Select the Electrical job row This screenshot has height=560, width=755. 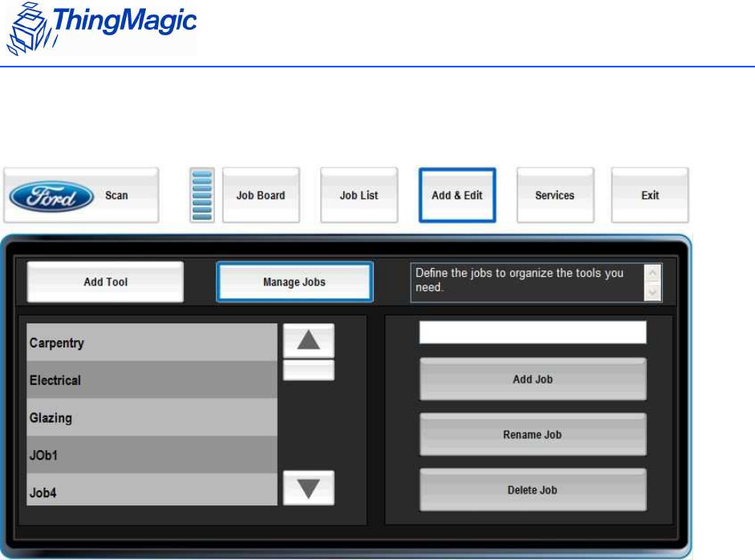click(152, 380)
